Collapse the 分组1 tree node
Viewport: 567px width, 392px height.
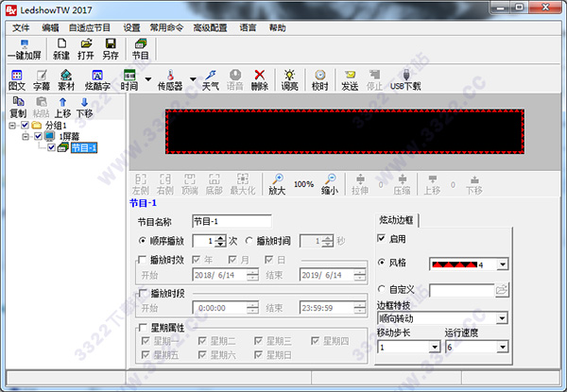point(12,125)
